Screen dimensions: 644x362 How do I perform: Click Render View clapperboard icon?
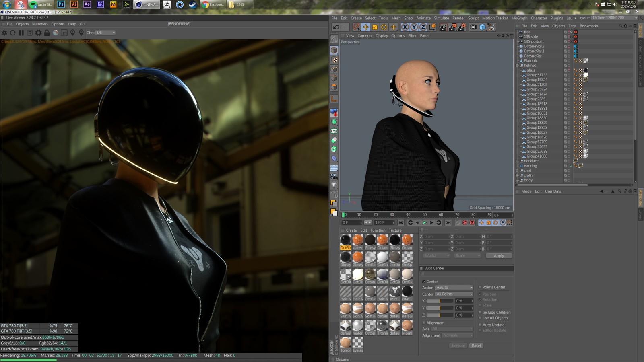(x=443, y=27)
